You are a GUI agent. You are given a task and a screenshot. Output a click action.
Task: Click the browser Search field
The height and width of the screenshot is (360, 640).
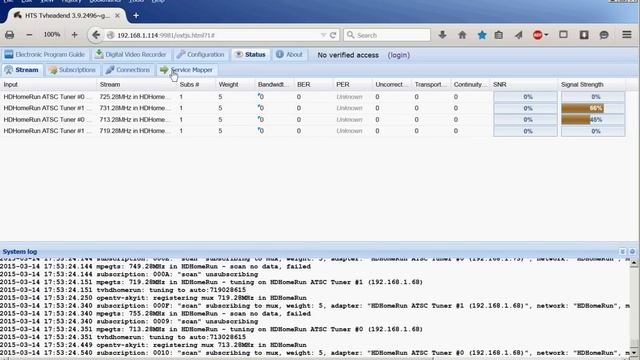click(x=387, y=35)
